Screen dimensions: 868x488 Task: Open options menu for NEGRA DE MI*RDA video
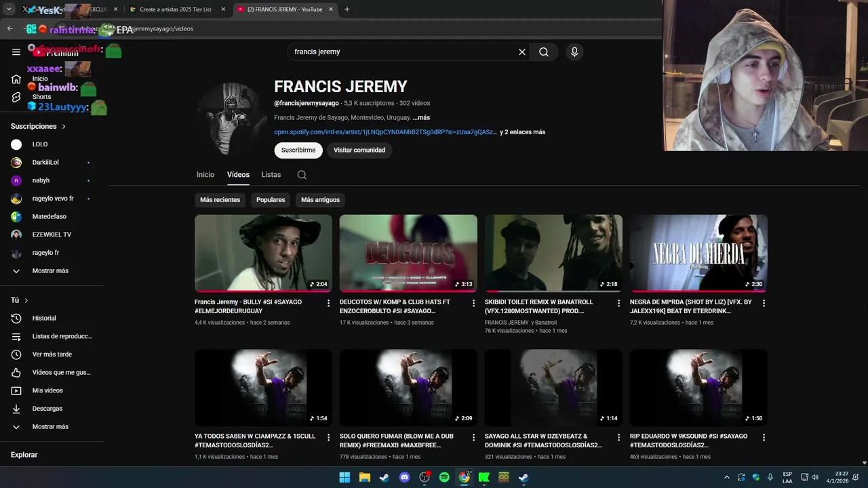(x=764, y=303)
